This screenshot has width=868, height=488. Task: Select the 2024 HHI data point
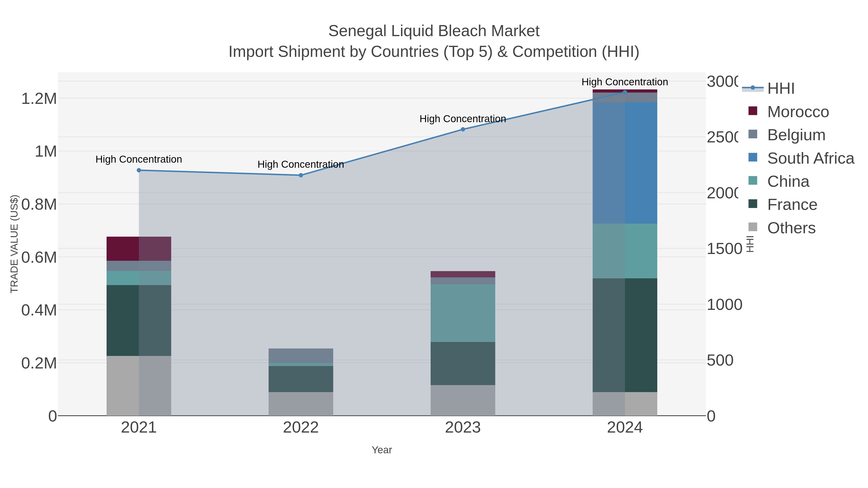coord(625,92)
